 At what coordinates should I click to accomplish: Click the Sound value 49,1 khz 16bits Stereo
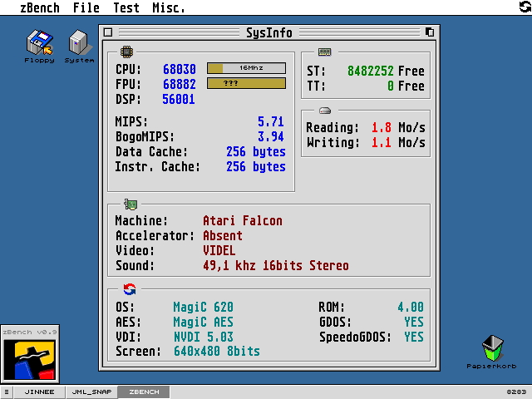[x=276, y=265]
